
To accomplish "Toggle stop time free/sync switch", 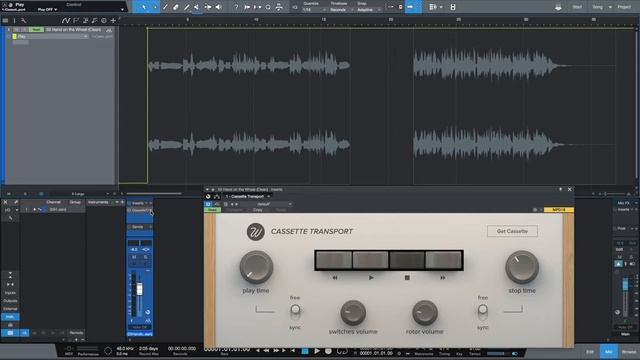I will pyautogui.click(x=482, y=312).
